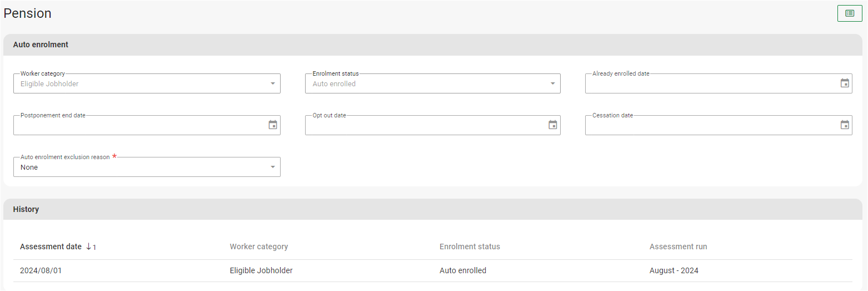Click the Opt out date calendar icon

click(x=553, y=125)
